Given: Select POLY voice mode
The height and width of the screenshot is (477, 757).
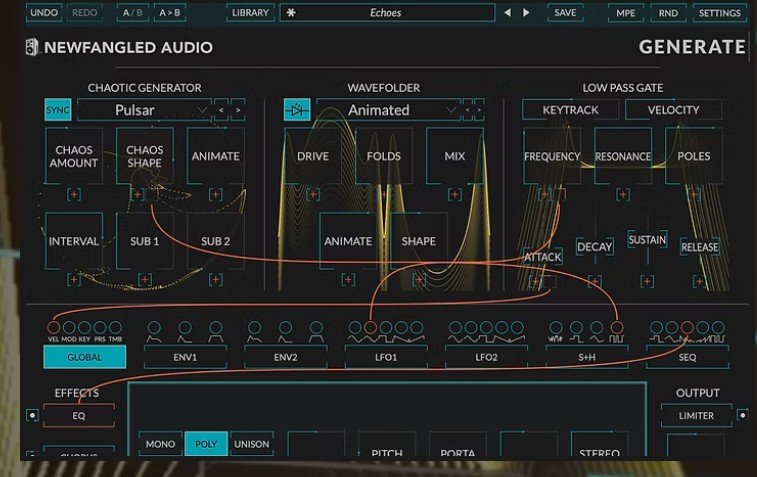Looking at the screenshot, I should pos(206,444).
